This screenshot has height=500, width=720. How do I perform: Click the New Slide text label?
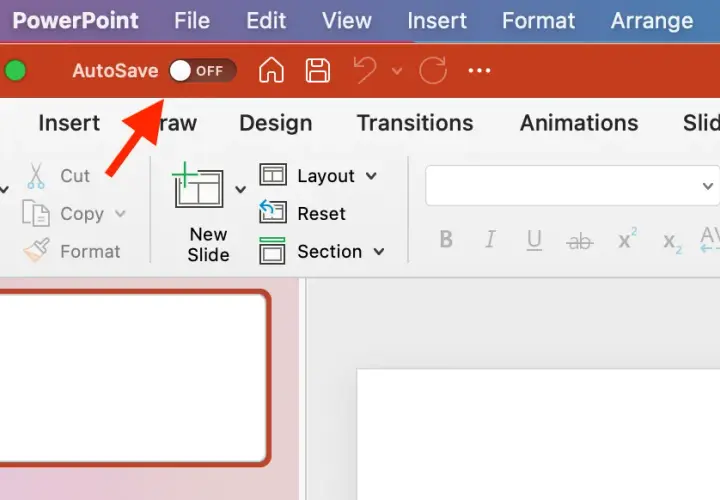click(x=208, y=244)
